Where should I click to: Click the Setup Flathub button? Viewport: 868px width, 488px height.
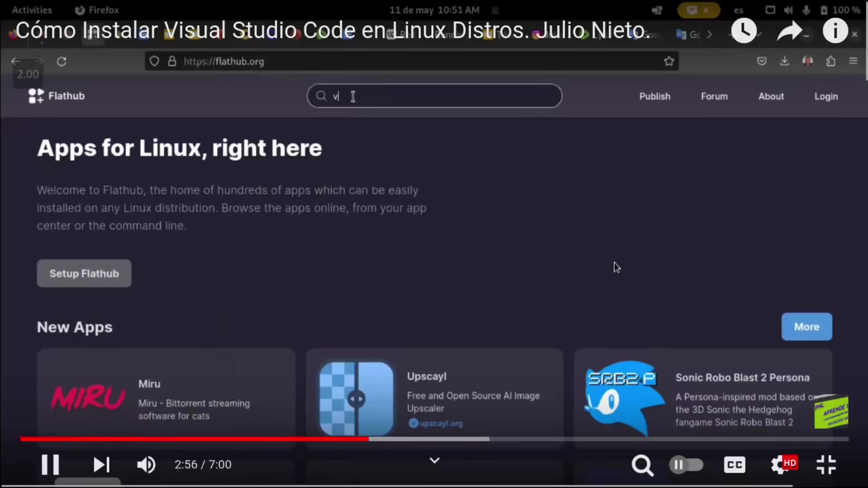(84, 273)
